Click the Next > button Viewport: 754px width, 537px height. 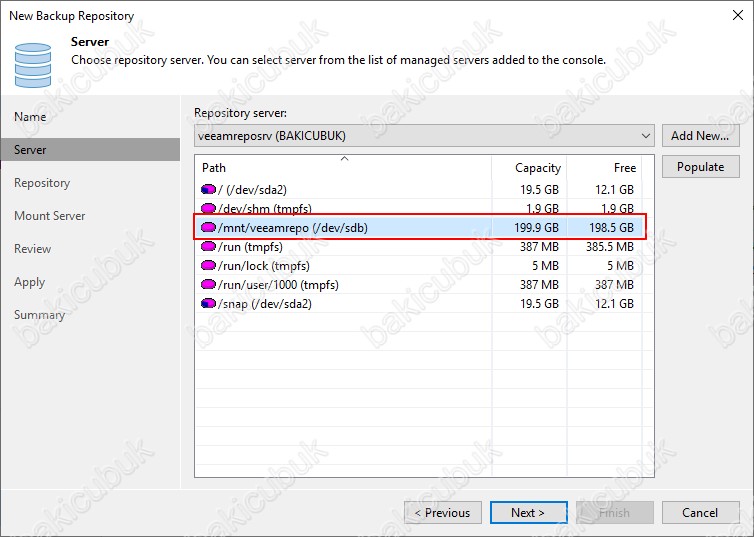click(528, 513)
